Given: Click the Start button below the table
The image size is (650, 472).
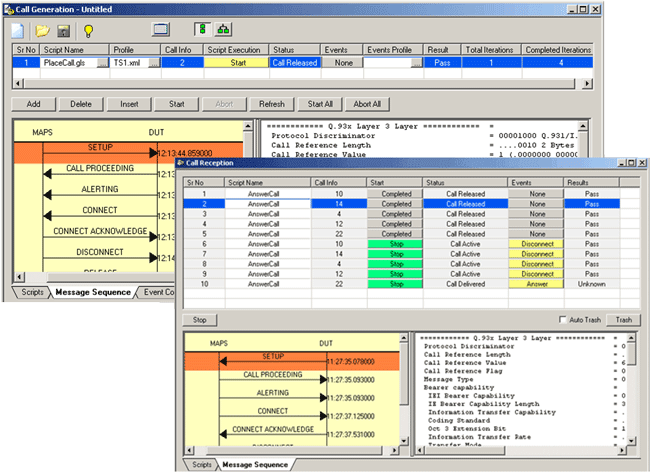Looking at the screenshot, I should [177, 104].
